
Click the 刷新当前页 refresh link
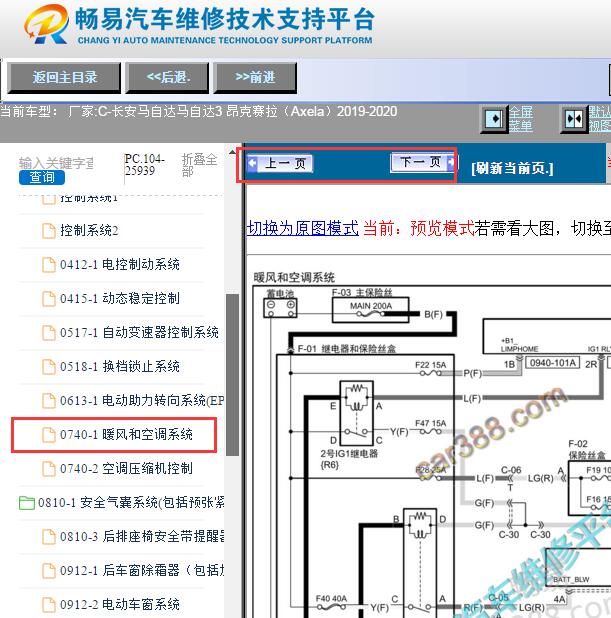512,168
